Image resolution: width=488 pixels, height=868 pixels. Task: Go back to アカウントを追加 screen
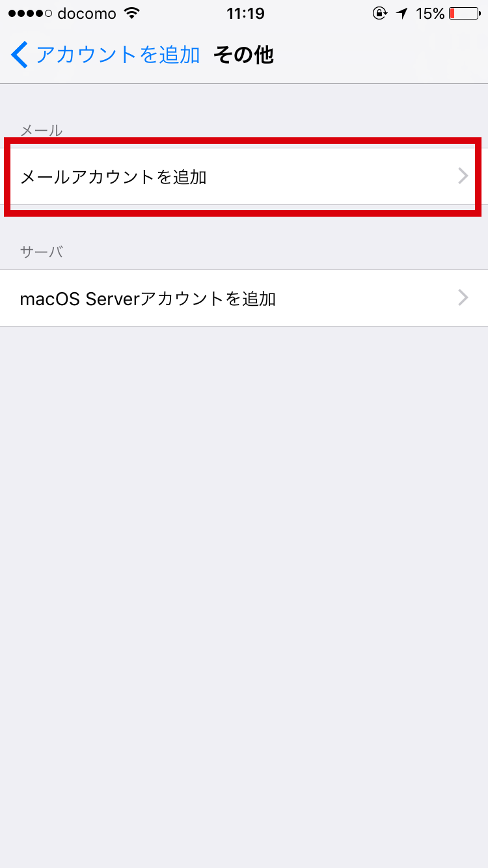[x=106, y=55]
